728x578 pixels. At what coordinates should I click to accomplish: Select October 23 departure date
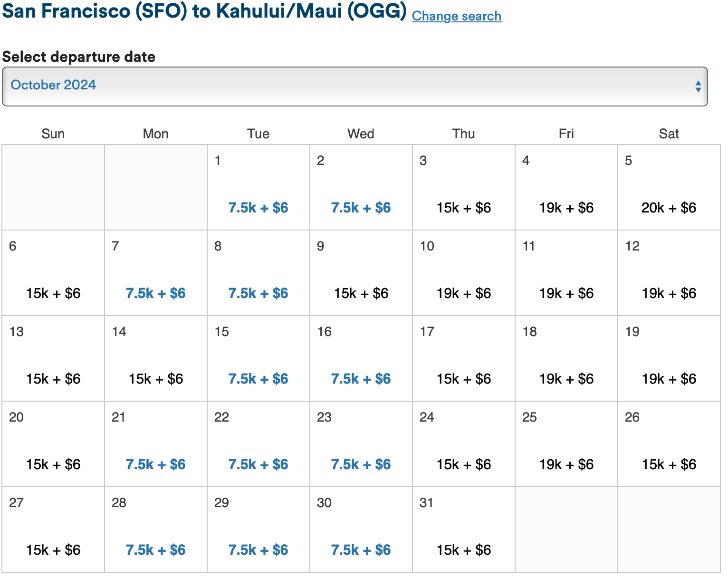(x=361, y=464)
